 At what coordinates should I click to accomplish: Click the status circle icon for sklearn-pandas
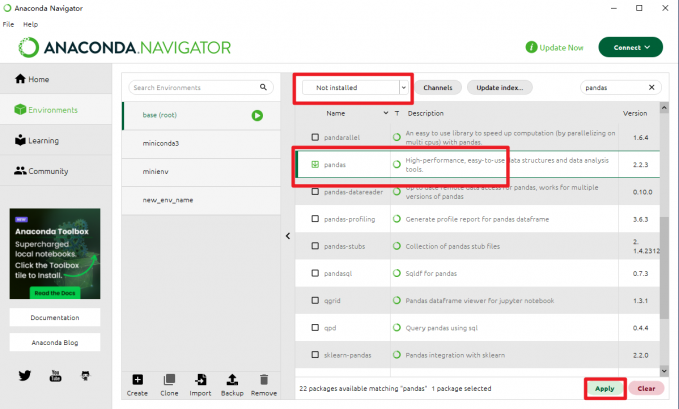click(x=397, y=354)
